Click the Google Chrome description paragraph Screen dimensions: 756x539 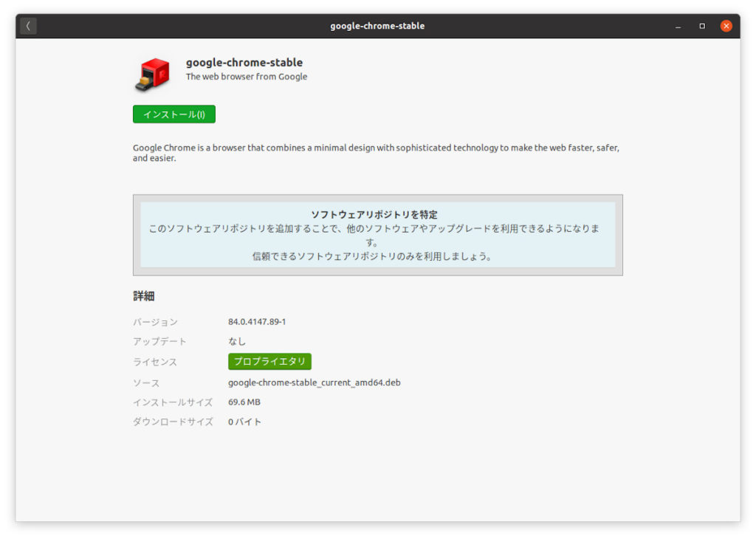(x=376, y=153)
